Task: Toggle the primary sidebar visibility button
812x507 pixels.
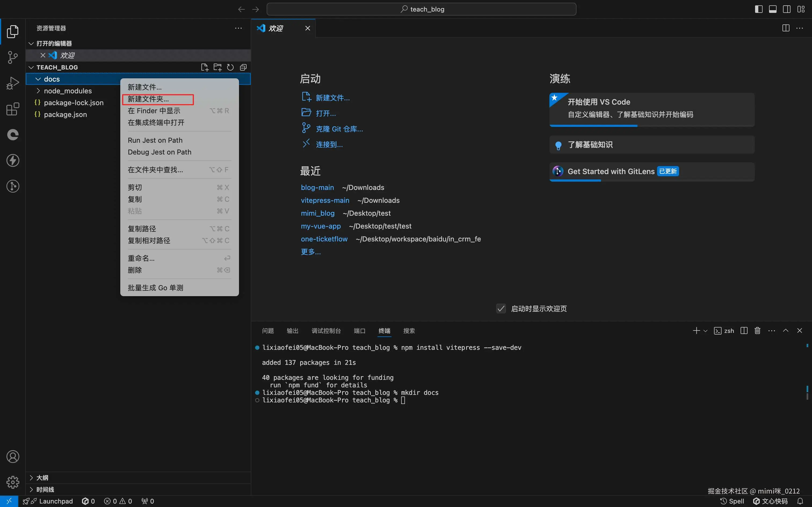Action: pyautogui.click(x=759, y=9)
